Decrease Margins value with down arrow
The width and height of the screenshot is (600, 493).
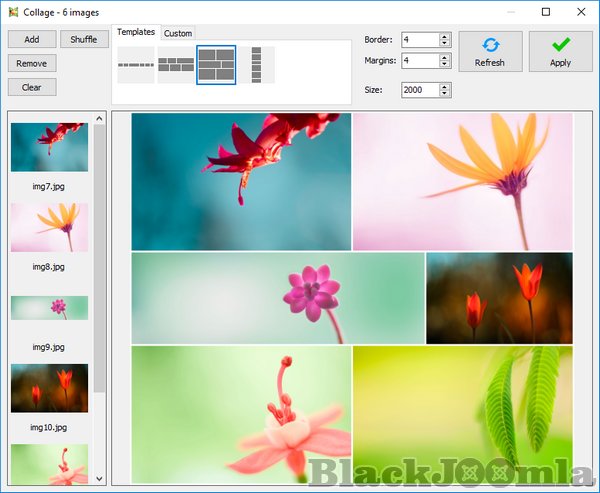(445, 65)
